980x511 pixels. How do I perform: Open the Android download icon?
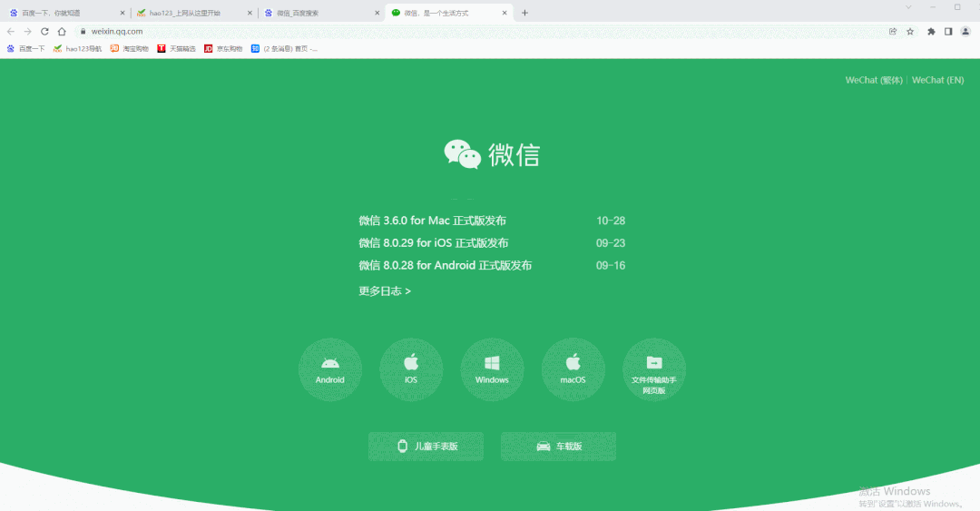[330, 369]
